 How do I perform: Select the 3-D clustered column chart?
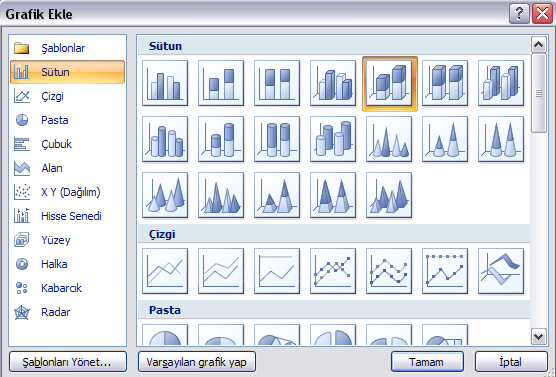[333, 83]
